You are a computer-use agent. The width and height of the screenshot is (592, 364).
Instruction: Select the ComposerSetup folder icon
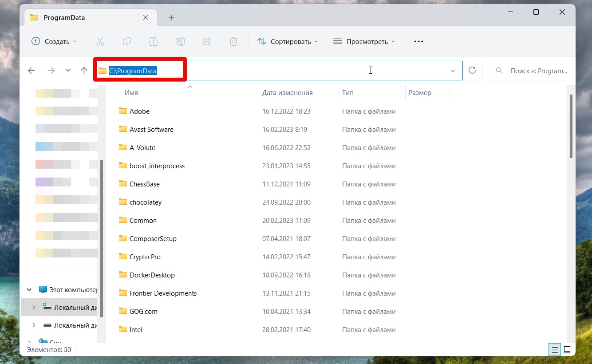pos(123,238)
